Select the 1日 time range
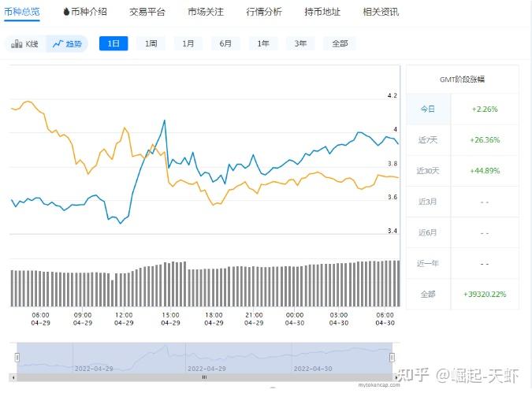 click(x=113, y=43)
